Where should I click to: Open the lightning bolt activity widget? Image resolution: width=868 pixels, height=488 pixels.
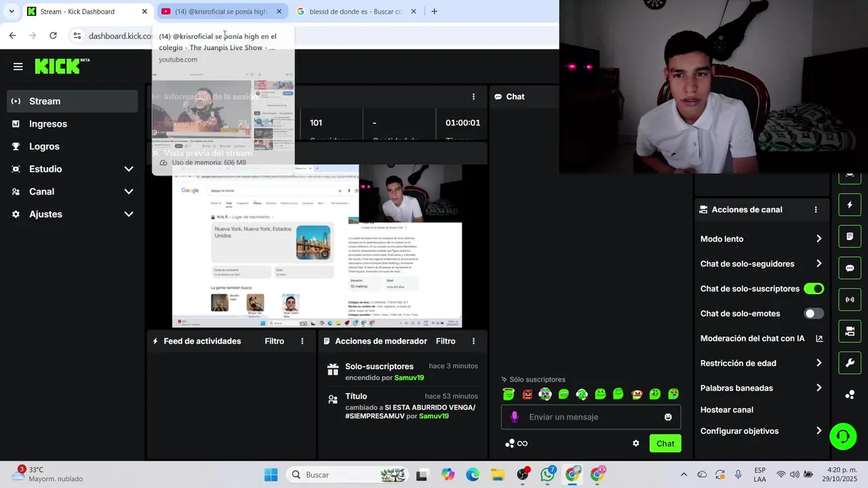850,205
